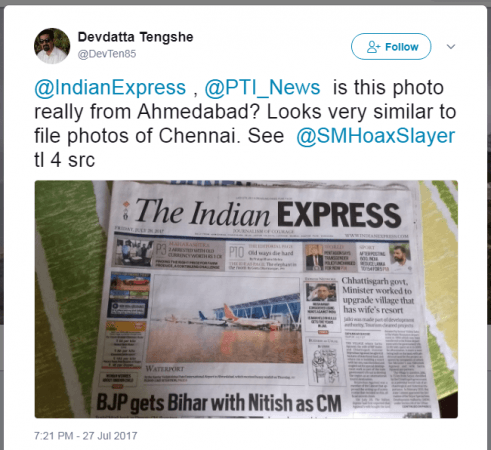Click the 7:21 PM - 27 Jul 2017 timestamp
The width and height of the screenshot is (491, 450).
click(86, 436)
